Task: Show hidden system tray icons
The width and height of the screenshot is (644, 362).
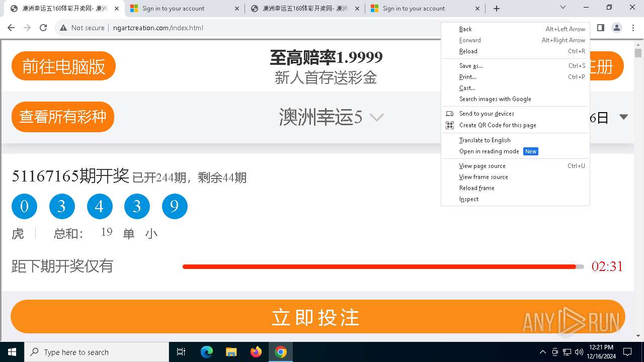Action: click(x=542, y=352)
